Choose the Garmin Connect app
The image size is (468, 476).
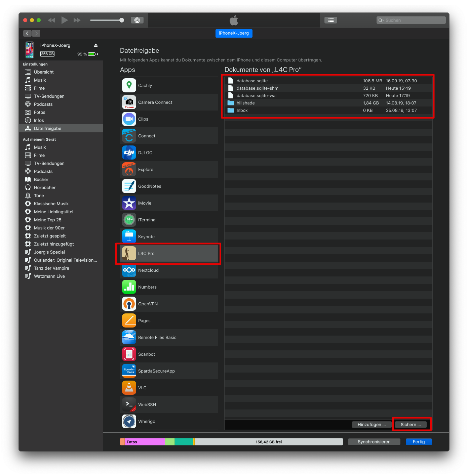169,136
